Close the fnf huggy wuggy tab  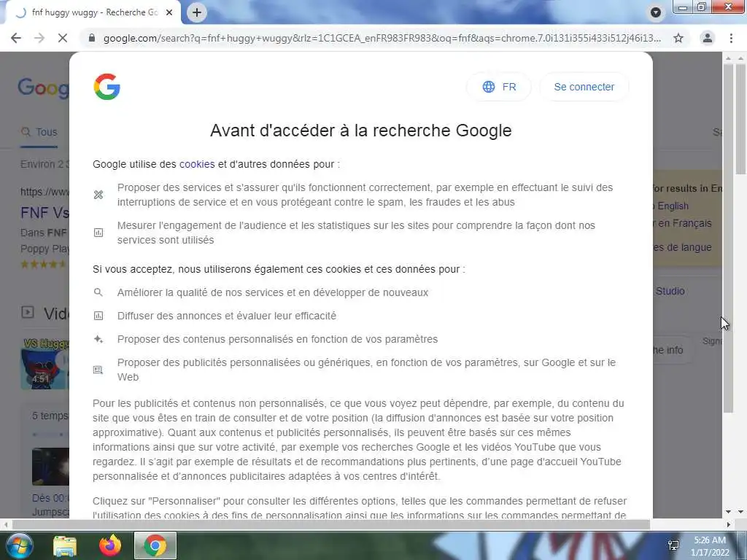pos(169,12)
